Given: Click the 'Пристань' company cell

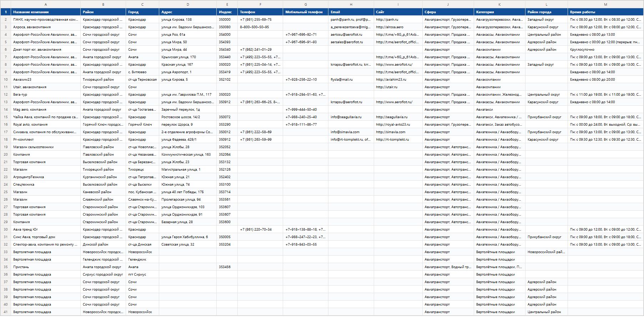Looking at the screenshot, I should (x=46, y=267).
